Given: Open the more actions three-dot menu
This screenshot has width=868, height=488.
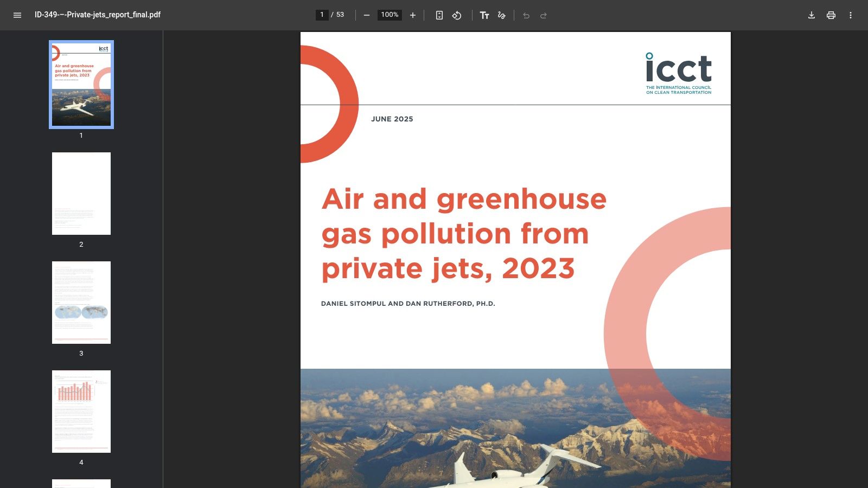Looking at the screenshot, I should 851,15.
